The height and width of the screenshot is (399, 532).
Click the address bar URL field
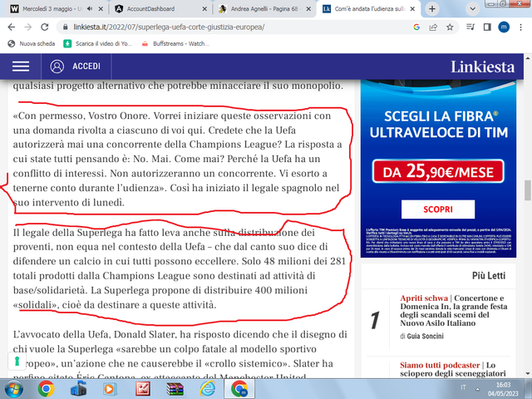tap(234, 27)
